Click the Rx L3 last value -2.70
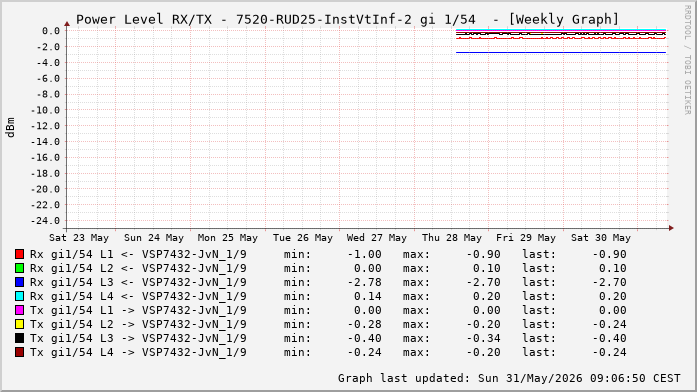This screenshot has width=697, height=392. [x=609, y=282]
